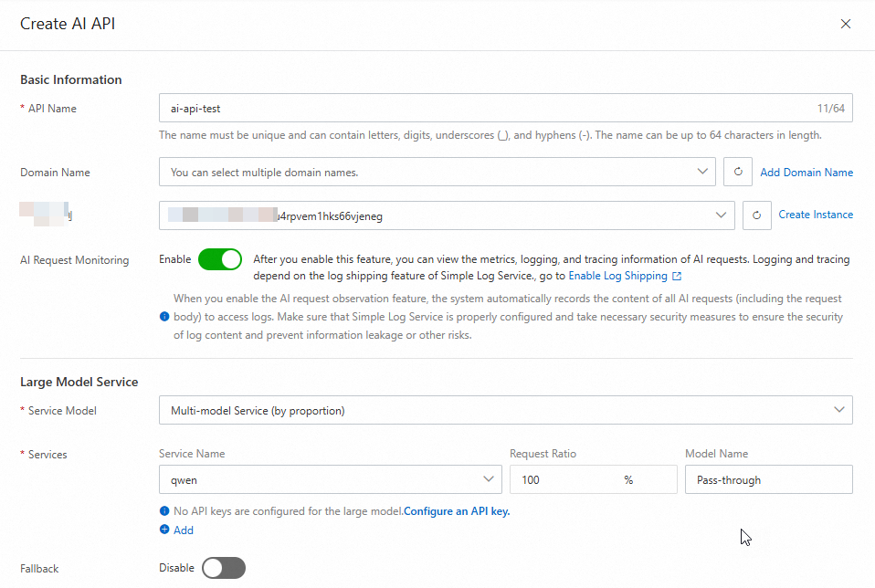The image size is (875, 588).
Task: Click the info icon in the monitoring notice
Action: (164, 317)
